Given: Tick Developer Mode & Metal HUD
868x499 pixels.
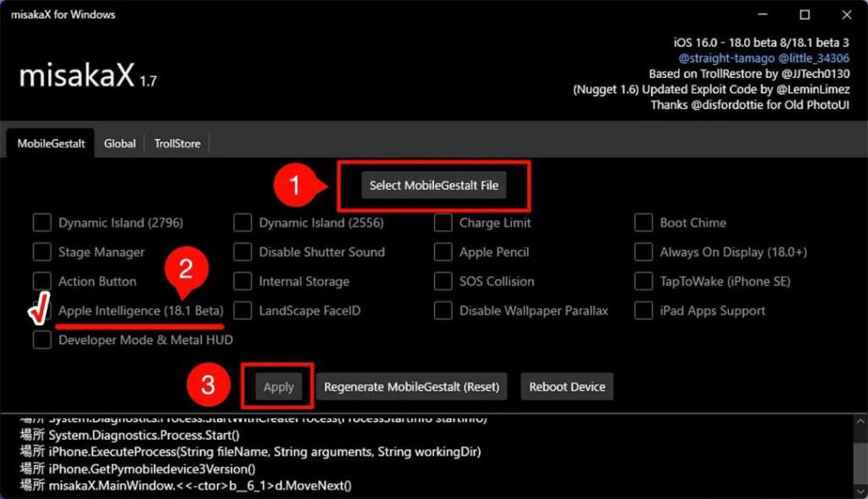Looking at the screenshot, I should coord(42,340).
